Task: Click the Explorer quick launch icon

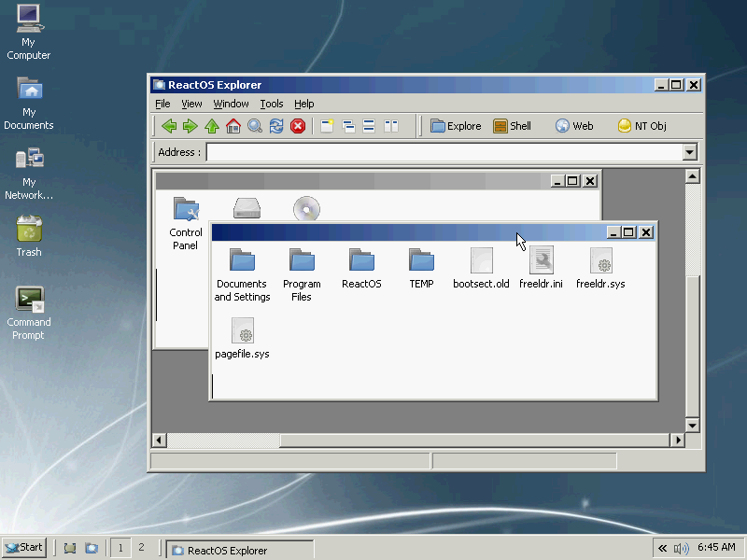Action: 92,548
